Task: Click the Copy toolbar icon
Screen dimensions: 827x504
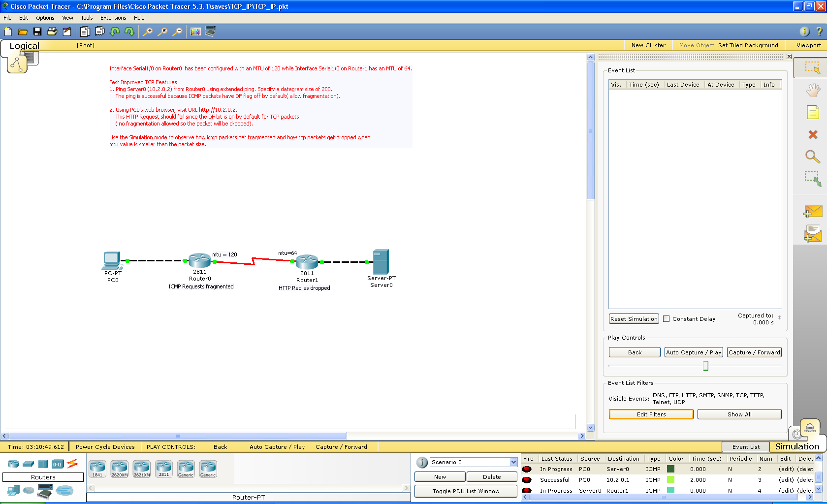Action: coord(85,31)
